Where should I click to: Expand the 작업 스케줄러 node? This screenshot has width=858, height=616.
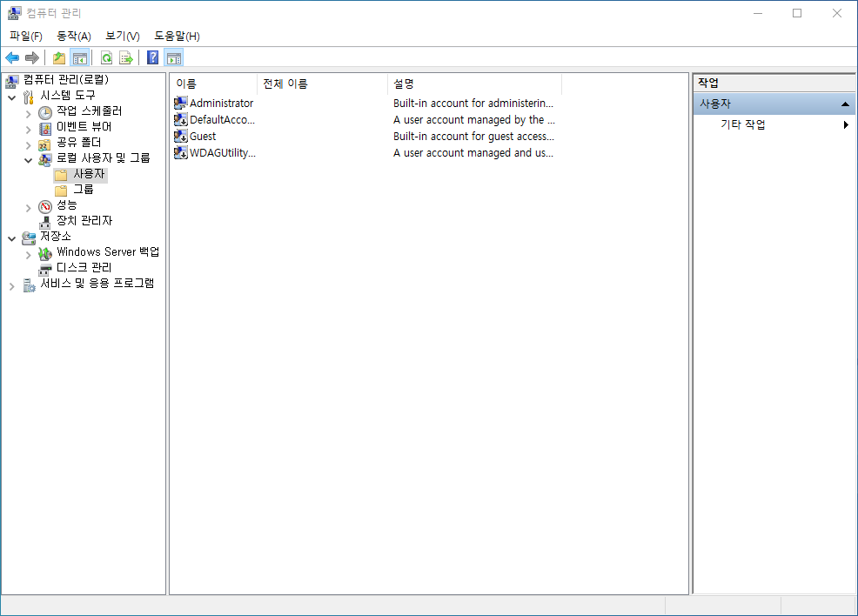click(x=29, y=114)
